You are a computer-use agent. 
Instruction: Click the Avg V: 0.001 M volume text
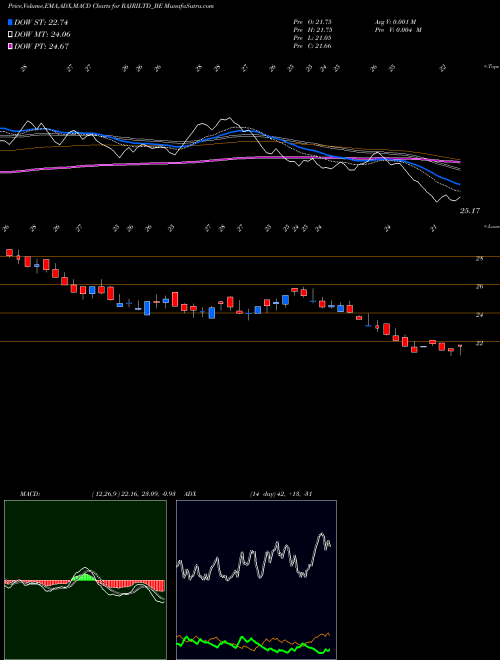click(x=395, y=22)
